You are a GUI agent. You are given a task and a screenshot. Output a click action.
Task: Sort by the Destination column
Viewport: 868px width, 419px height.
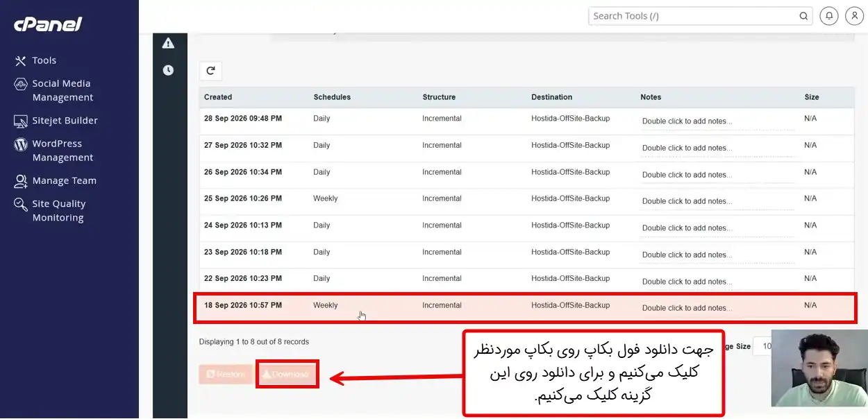pyautogui.click(x=552, y=97)
